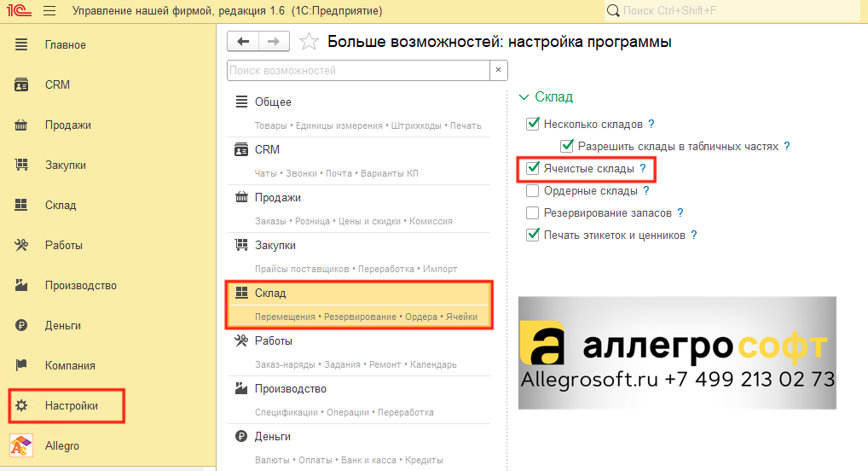Screen dimensions: 868x471
Task: Click 'Валюты • Оплаты • Банк и касса • Кредиты' subtitle
Action: click(349, 460)
